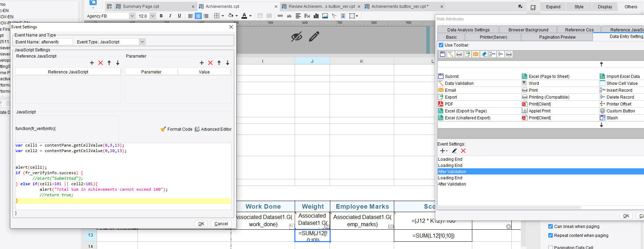
Task: Open the Reference Css tab
Action: coord(579,30)
